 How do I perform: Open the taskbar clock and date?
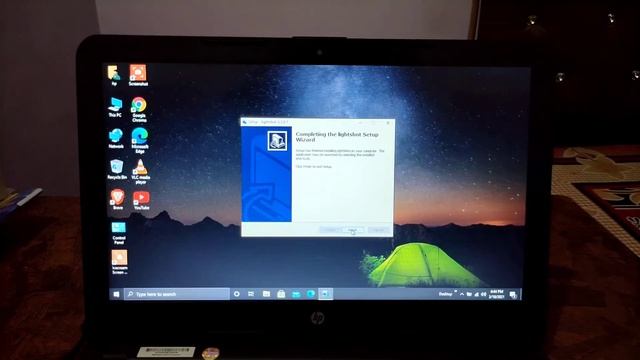[496, 294]
